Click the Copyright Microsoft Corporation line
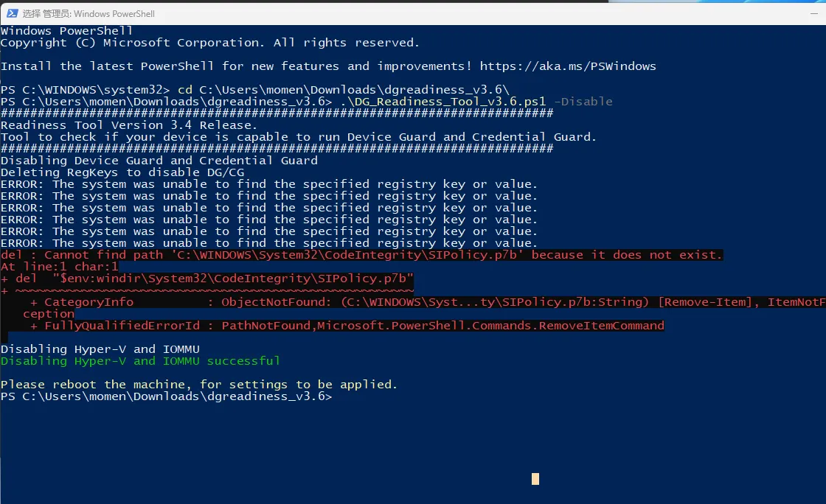The height and width of the screenshot is (504, 826). point(210,43)
